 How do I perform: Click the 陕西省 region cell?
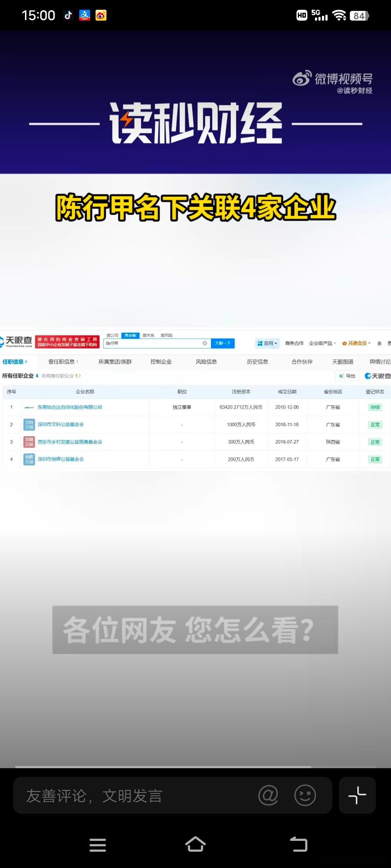tap(333, 442)
